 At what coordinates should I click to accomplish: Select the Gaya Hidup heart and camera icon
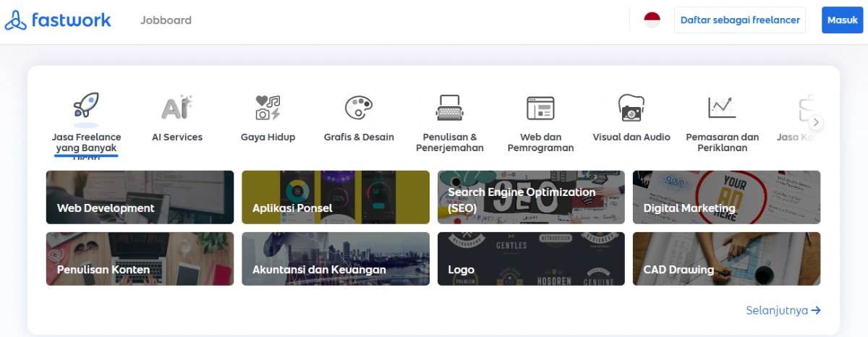tap(268, 107)
